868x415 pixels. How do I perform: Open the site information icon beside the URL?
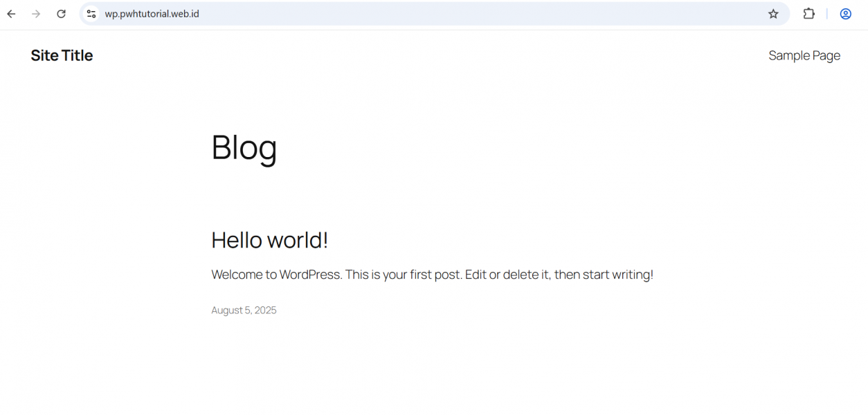click(91, 14)
